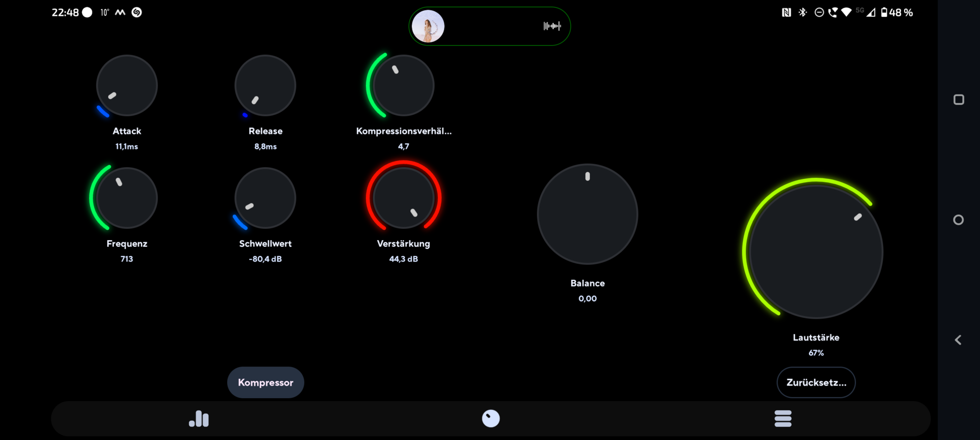Click the Attack knob

127,86
